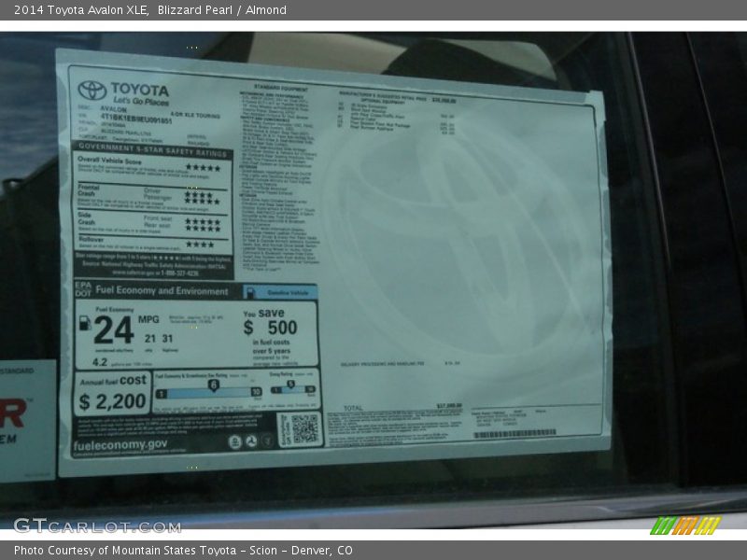This screenshot has width=747, height=560.
Task: Select the five-star Overall Vehicle Score rating
Action: pos(204,164)
